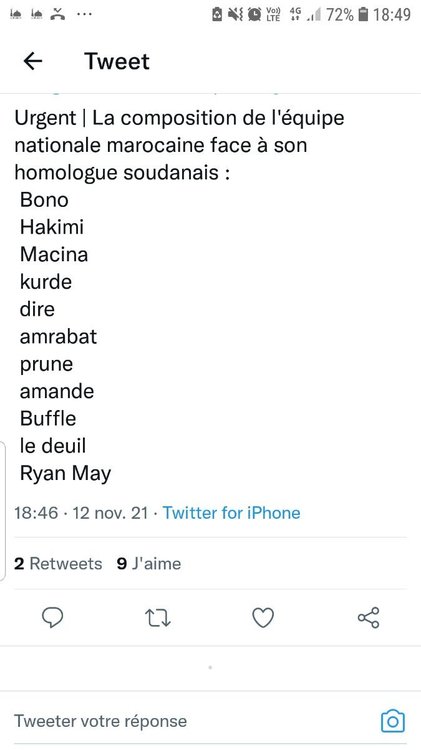The image size is (421, 750).
Task: Like the tweet with the heart icon
Action: 263,618
